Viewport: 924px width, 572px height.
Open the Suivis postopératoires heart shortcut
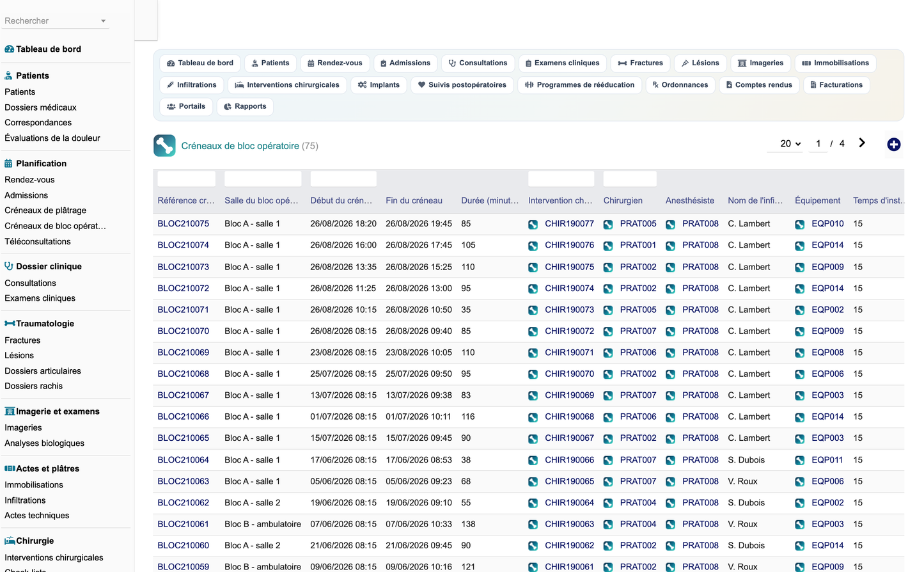(422, 85)
